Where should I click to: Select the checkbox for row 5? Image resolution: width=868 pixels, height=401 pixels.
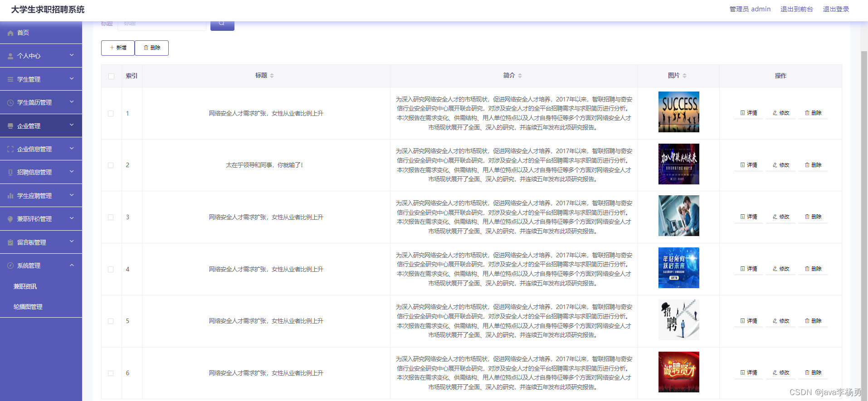(x=111, y=321)
